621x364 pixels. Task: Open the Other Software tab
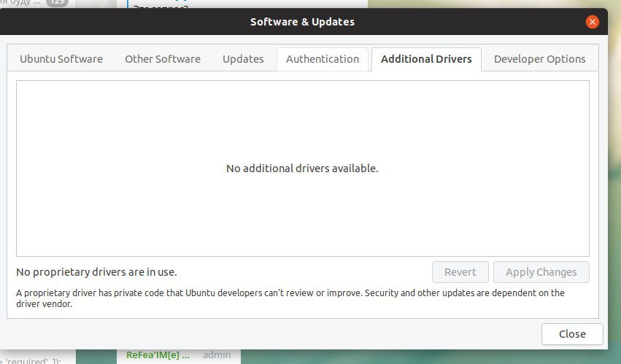coord(163,59)
